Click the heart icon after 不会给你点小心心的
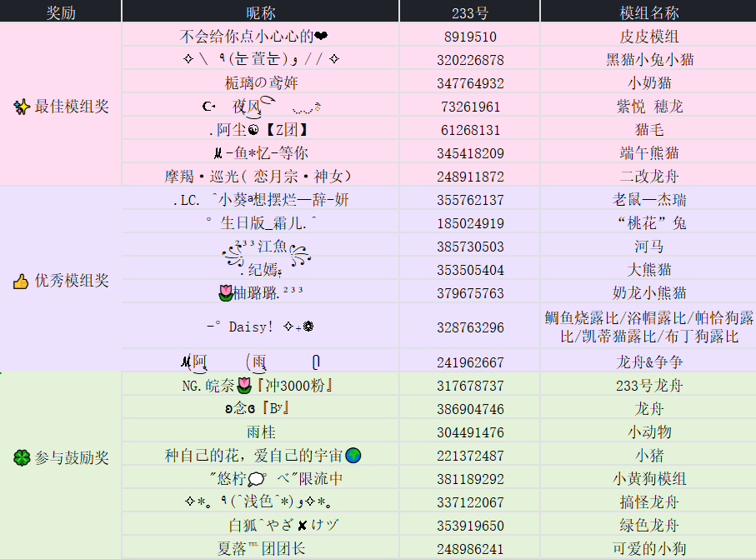This screenshot has width=756, height=559. 322,37
